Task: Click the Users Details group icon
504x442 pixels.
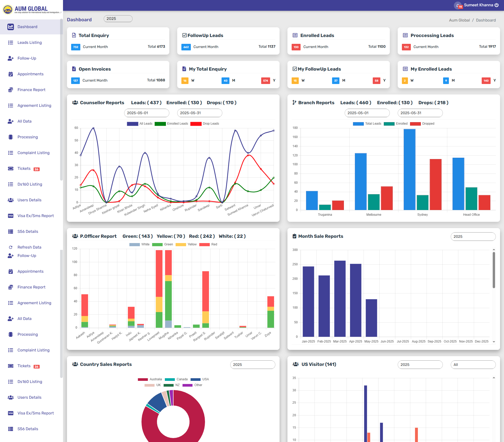Action: pyautogui.click(x=10, y=200)
